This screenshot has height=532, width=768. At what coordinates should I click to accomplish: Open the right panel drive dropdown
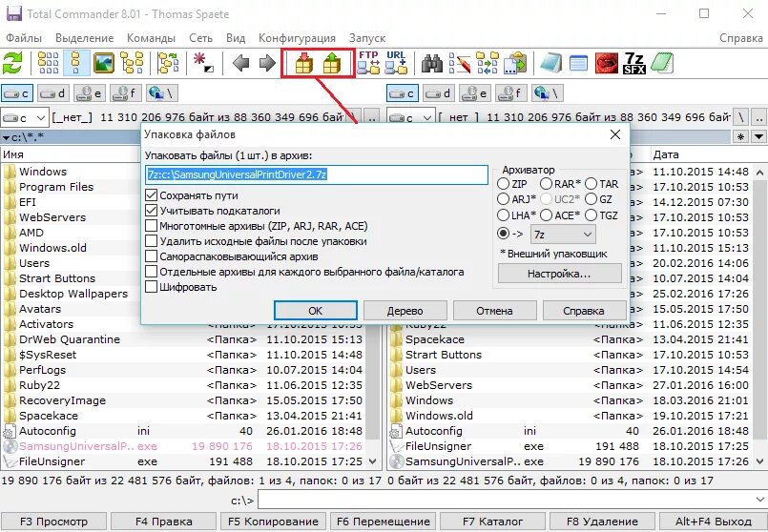tap(410, 118)
